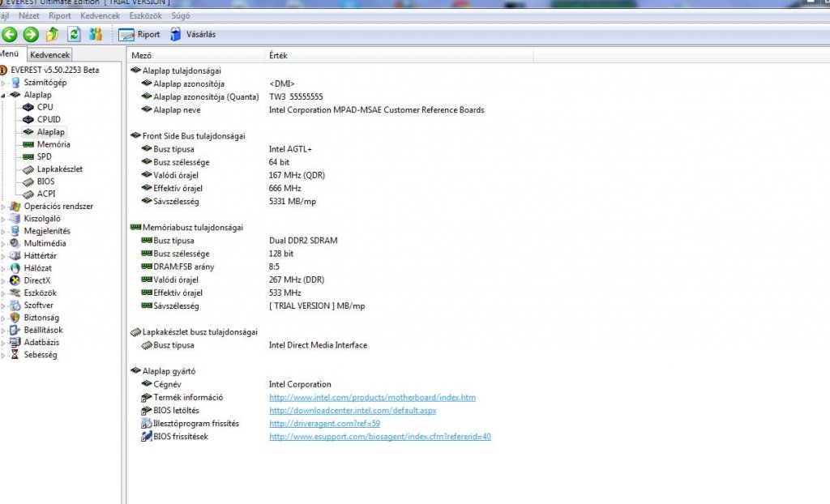Expand the DirectX tree node

click(x=3, y=280)
